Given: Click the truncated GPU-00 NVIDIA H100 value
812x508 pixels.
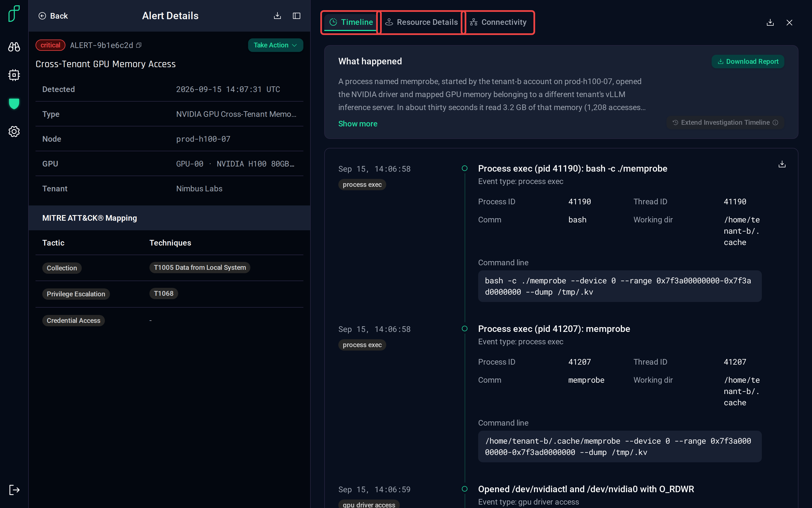Looking at the screenshot, I should [x=235, y=164].
